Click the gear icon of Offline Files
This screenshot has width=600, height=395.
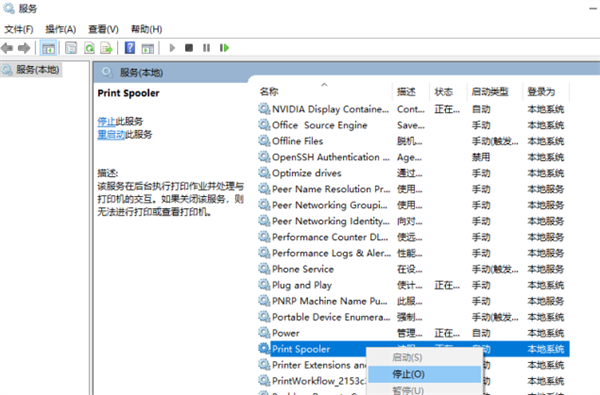(264, 141)
